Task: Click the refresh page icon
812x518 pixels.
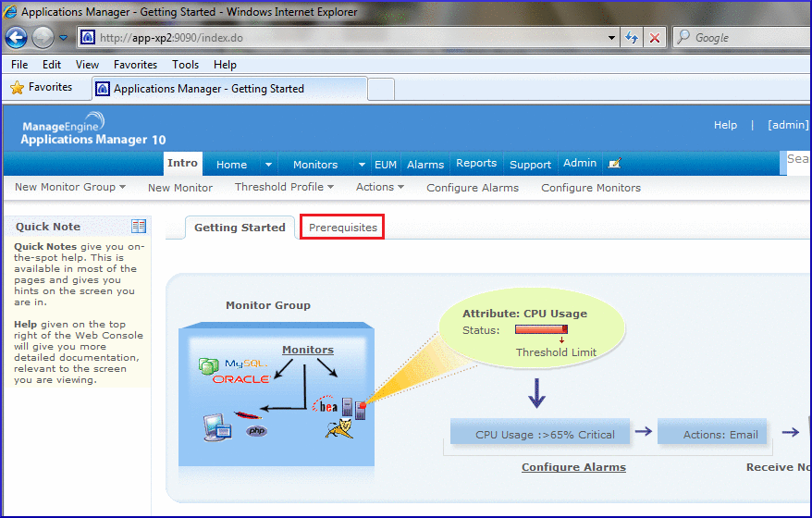Action: point(632,38)
